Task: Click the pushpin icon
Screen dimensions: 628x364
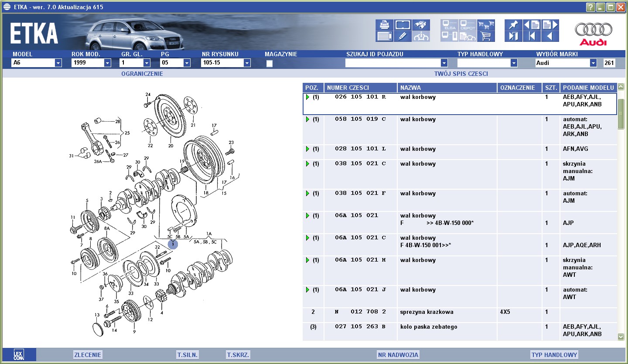Action: pos(513,25)
